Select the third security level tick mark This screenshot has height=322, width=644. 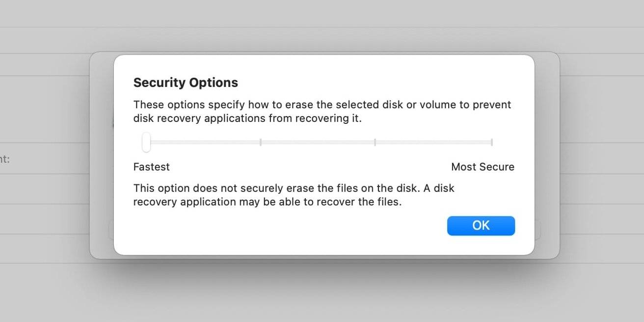[x=376, y=142]
